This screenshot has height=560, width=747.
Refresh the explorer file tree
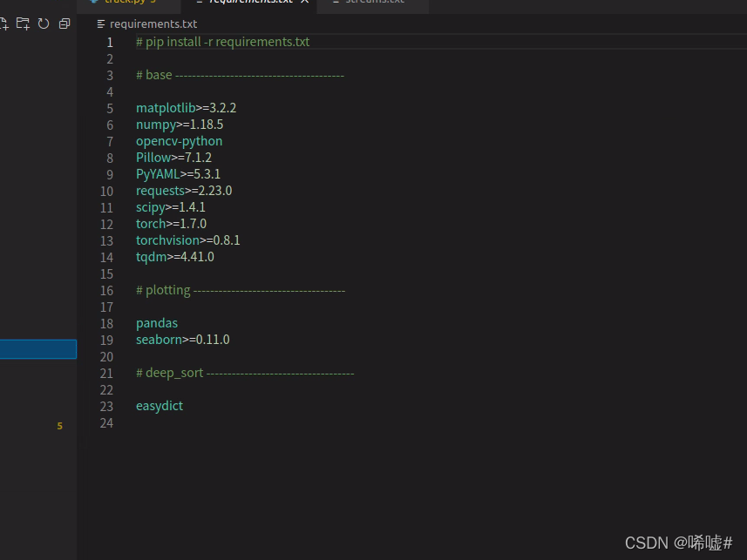(x=44, y=24)
